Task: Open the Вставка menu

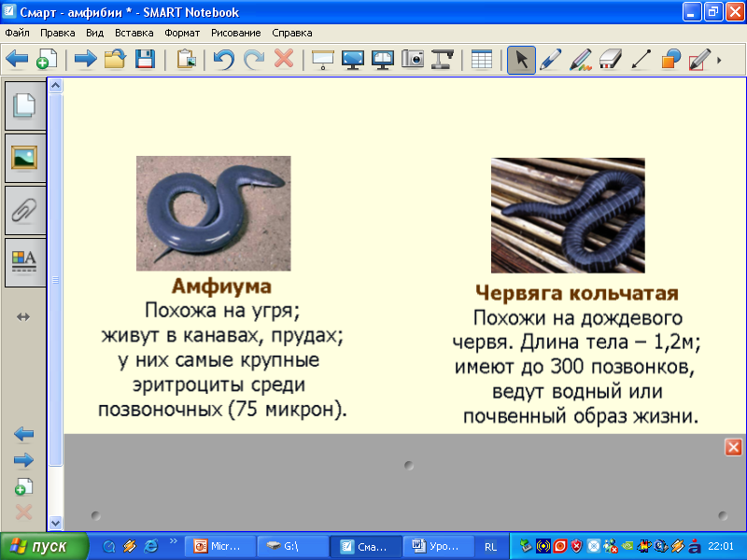Action: [134, 33]
